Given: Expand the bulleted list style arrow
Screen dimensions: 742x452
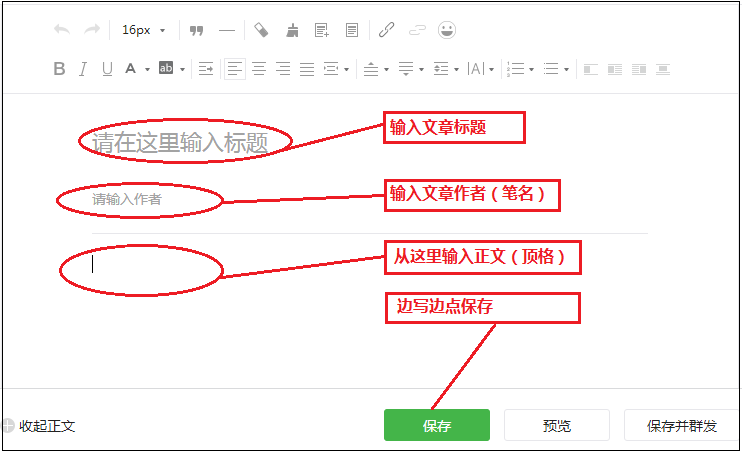Looking at the screenshot, I should tap(566, 70).
